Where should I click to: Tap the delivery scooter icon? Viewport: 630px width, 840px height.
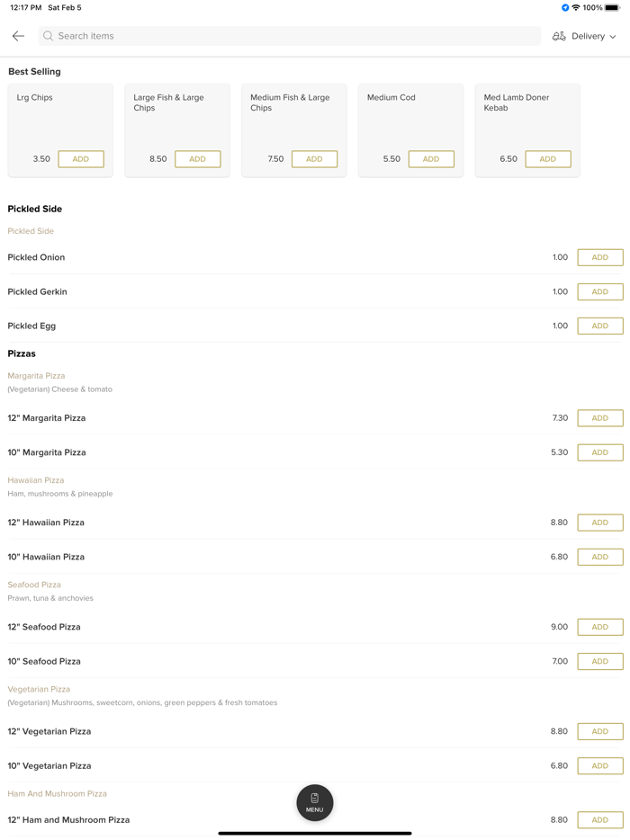559,36
